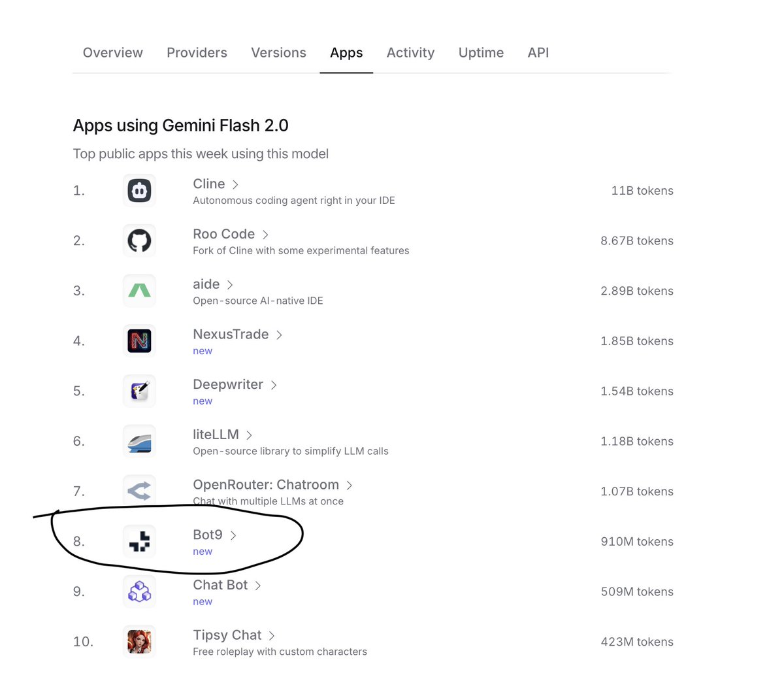Click the "new" badge under NexusTrade
The image size is (784, 696).
point(203,351)
